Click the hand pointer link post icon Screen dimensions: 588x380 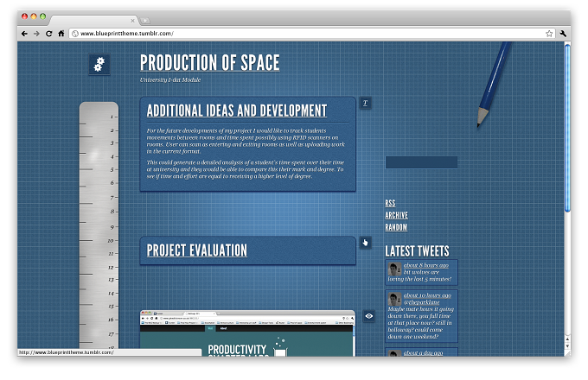click(365, 243)
